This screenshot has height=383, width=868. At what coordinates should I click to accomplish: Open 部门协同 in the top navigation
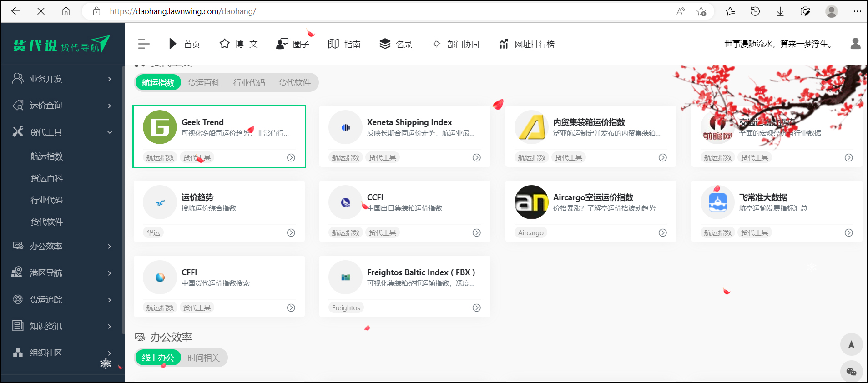pyautogui.click(x=455, y=44)
